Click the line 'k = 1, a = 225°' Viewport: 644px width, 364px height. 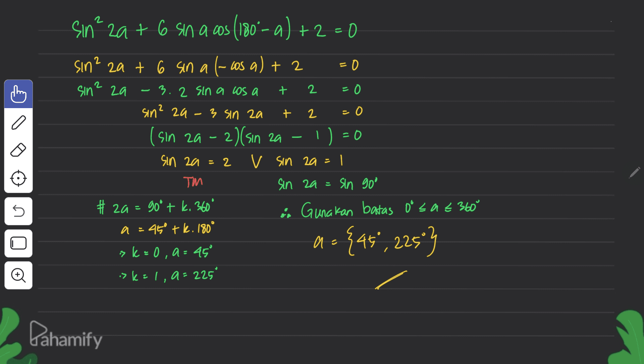click(169, 275)
